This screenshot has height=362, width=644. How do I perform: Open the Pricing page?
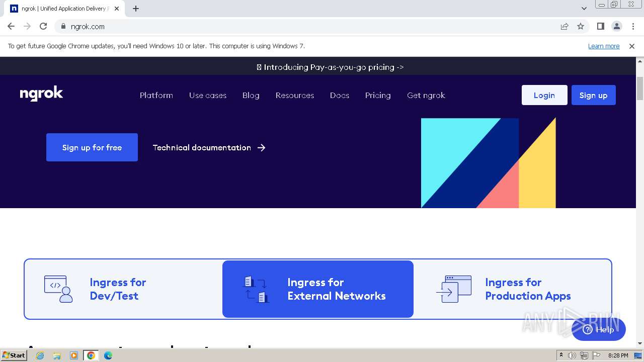[x=378, y=95]
